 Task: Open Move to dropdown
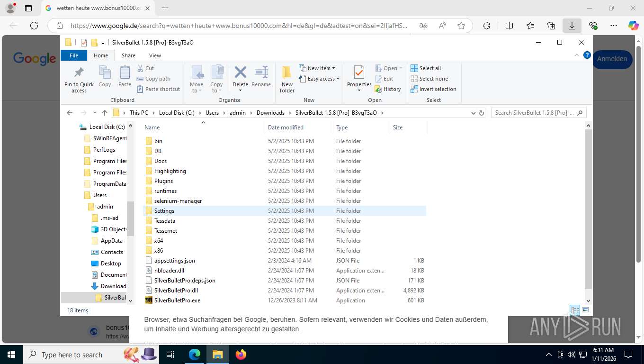(x=197, y=79)
